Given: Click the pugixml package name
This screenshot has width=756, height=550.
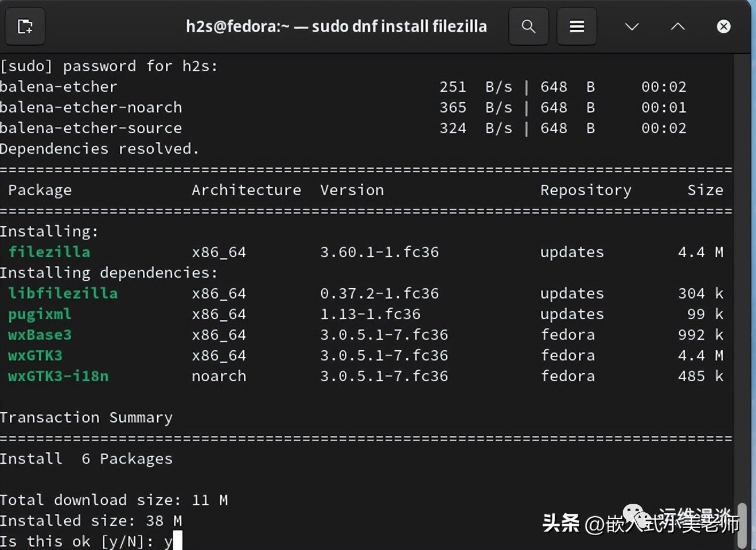Looking at the screenshot, I should pyautogui.click(x=39, y=314).
